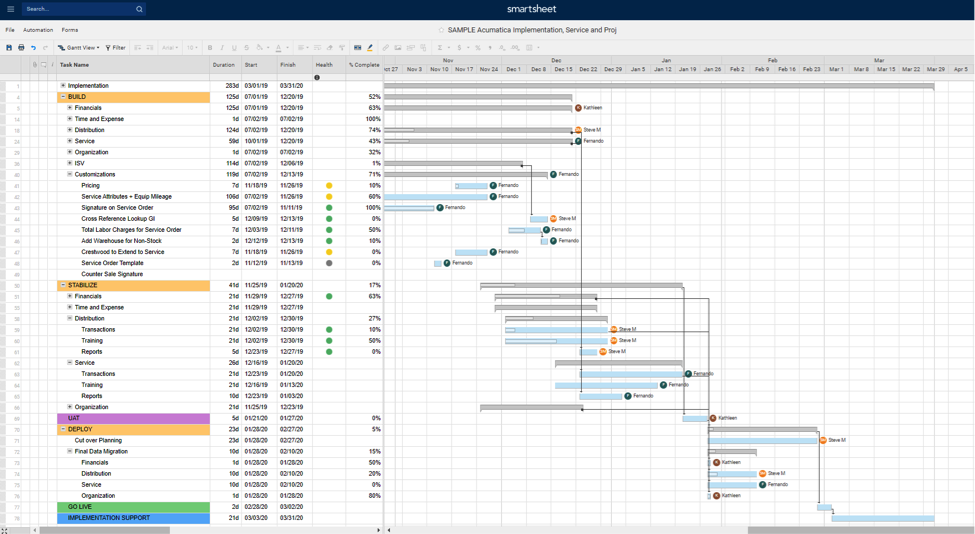The width and height of the screenshot is (975, 534).
Task: Activate the format painter tool
Action: (x=342, y=47)
